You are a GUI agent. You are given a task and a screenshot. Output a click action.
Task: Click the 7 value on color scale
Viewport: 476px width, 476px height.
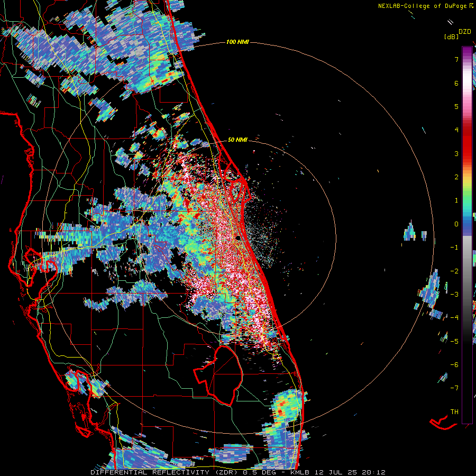pyautogui.click(x=456, y=59)
